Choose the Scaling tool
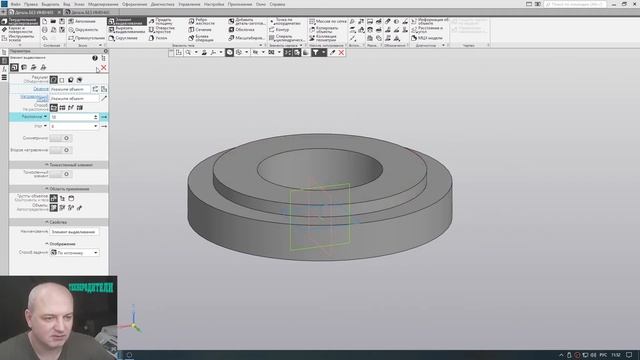The width and height of the screenshot is (640, 360). coord(247,38)
